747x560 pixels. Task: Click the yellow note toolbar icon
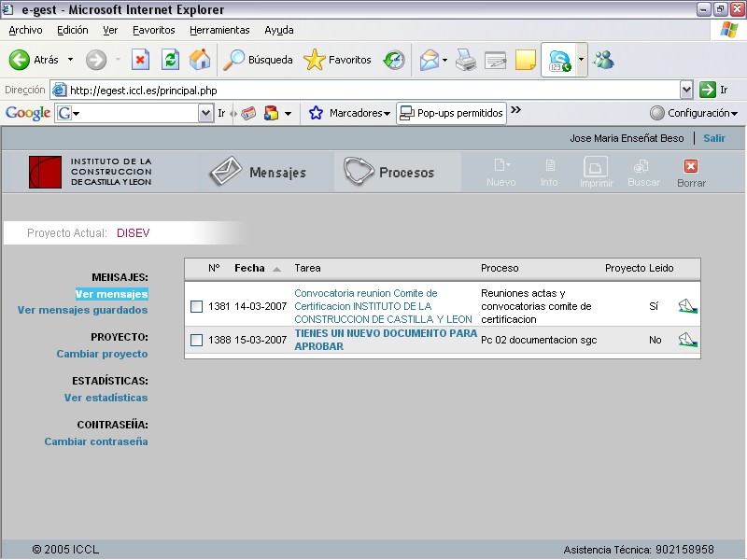[x=526, y=61]
